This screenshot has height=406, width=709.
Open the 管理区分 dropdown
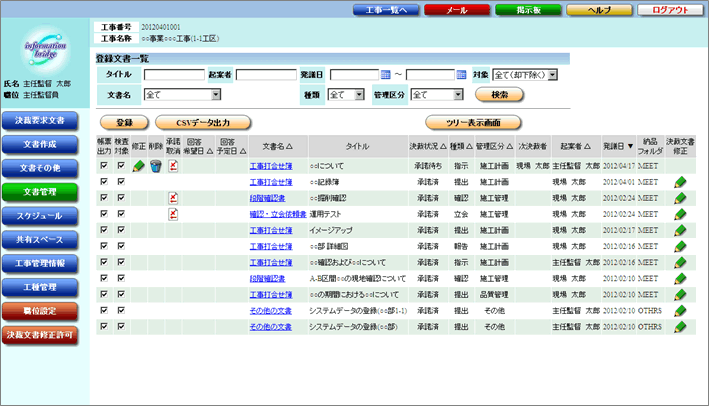[x=436, y=95]
